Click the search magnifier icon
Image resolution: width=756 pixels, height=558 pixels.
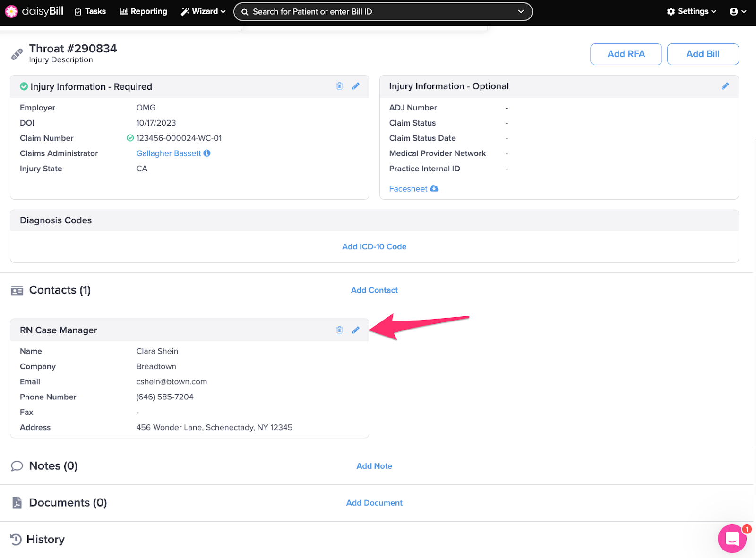coord(245,12)
